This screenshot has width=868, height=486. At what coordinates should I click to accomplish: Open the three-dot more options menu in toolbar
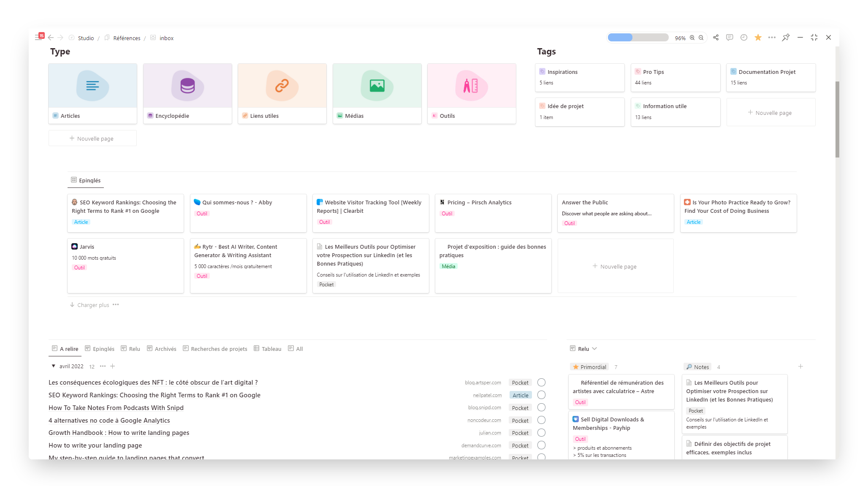772,38
